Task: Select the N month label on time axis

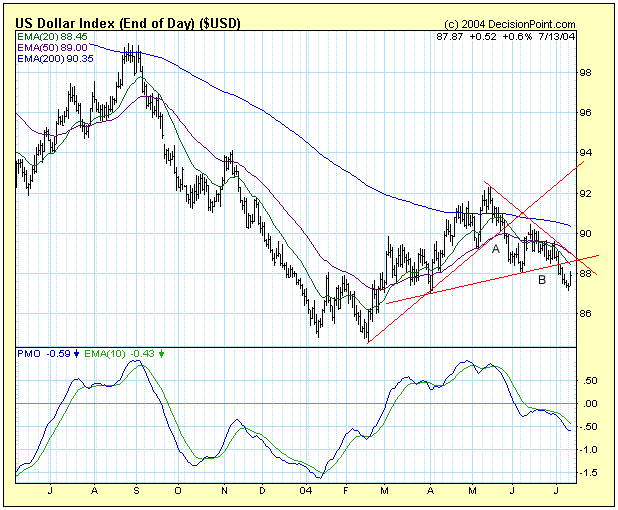Action: click(x=222, y=492)
